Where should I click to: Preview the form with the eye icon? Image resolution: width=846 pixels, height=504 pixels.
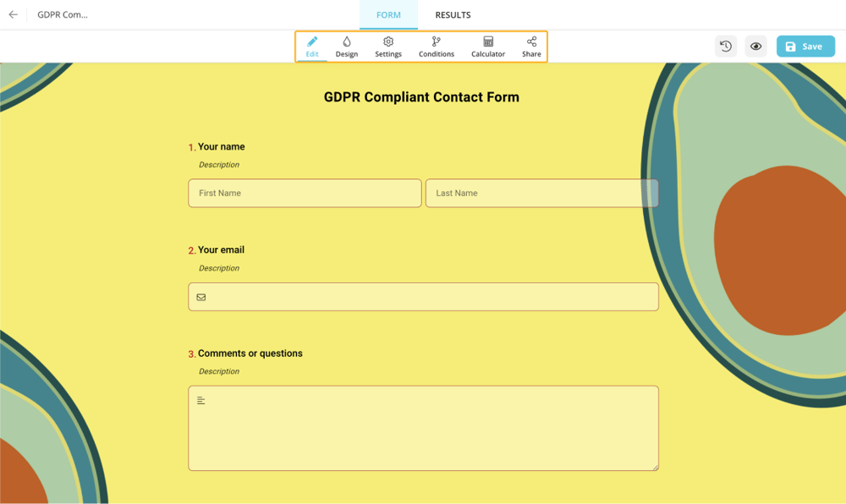pyautogui.click(x=755, y=46)
